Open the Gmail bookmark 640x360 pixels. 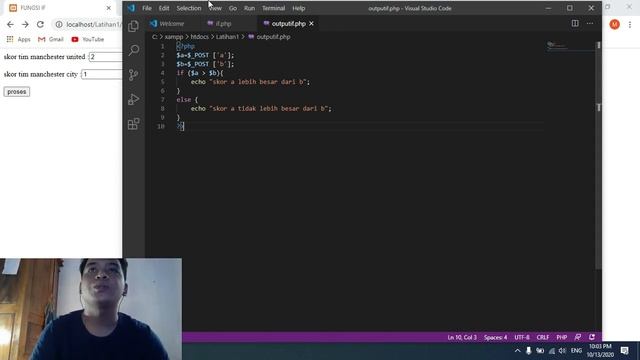(51, 39)
